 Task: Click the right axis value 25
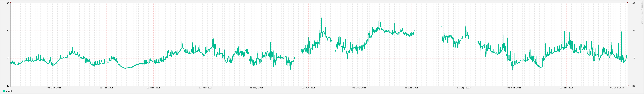click(634, 58)
